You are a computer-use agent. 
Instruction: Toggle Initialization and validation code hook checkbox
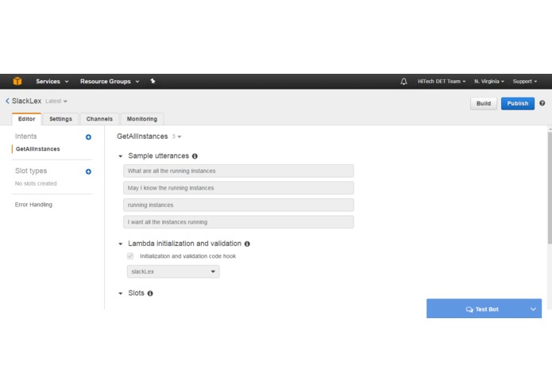[x=130, y=256]
